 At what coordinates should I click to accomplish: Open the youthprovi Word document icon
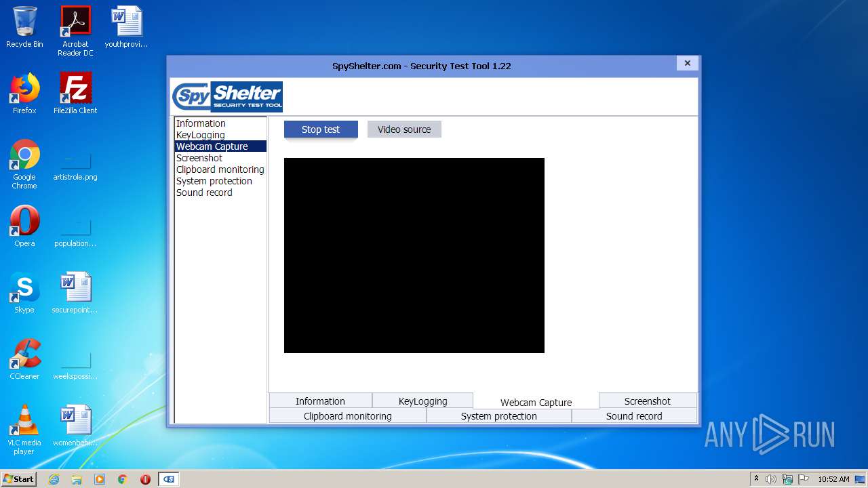(126, 27)
